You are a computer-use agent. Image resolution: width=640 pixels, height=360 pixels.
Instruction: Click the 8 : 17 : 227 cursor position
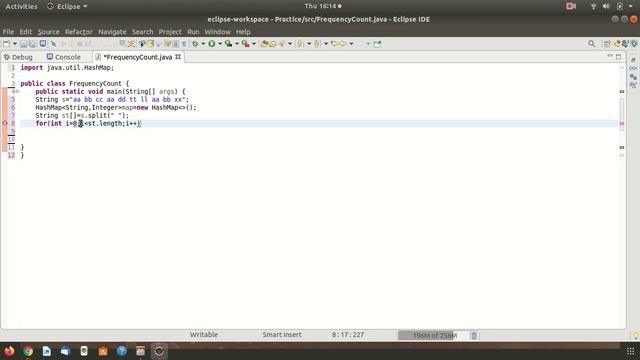(348, 335)
